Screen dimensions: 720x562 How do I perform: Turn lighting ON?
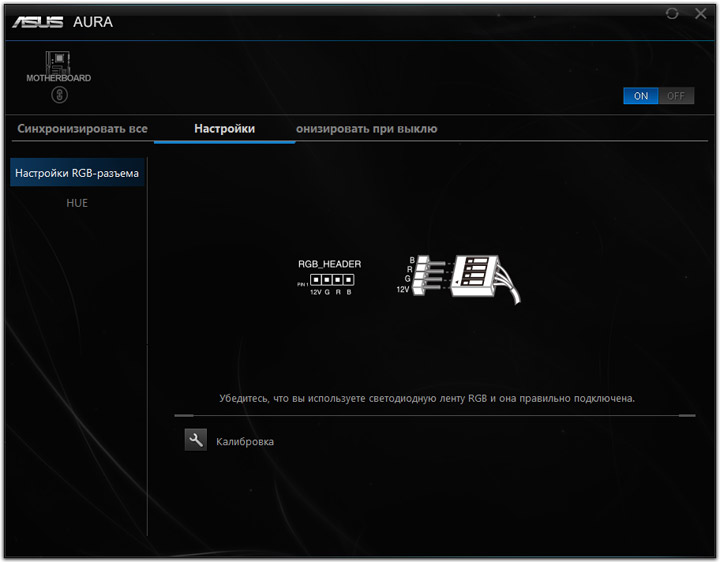641,96
